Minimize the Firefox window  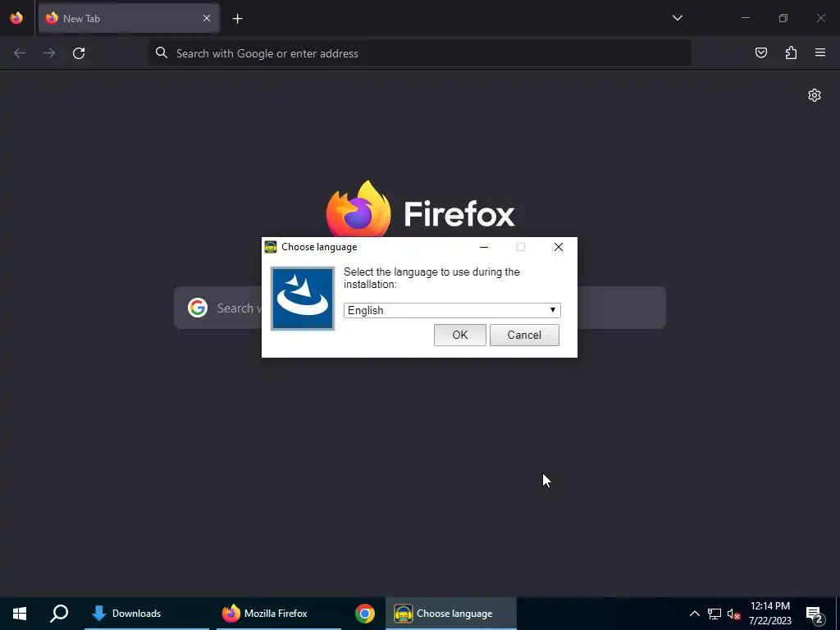click(x=745, y=18)
